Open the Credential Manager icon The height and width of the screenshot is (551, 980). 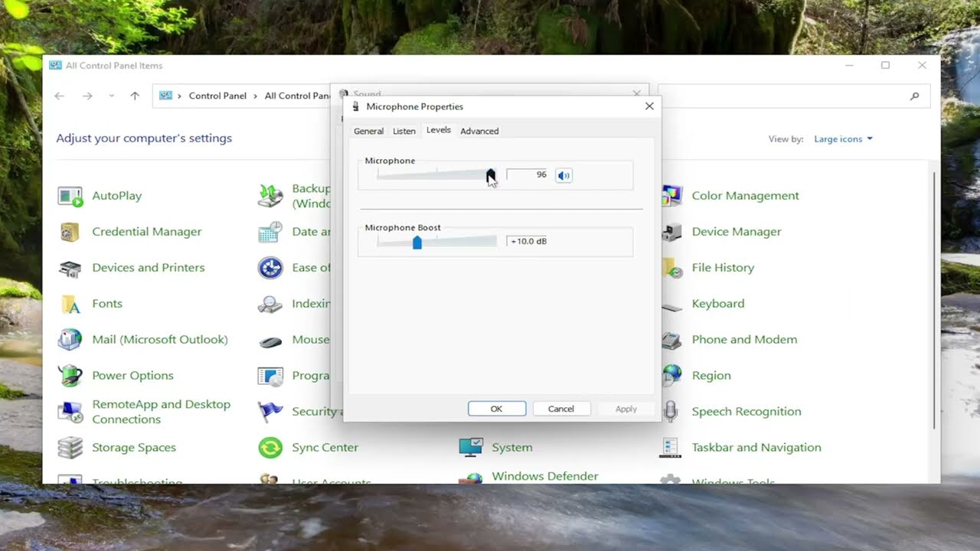70,232
